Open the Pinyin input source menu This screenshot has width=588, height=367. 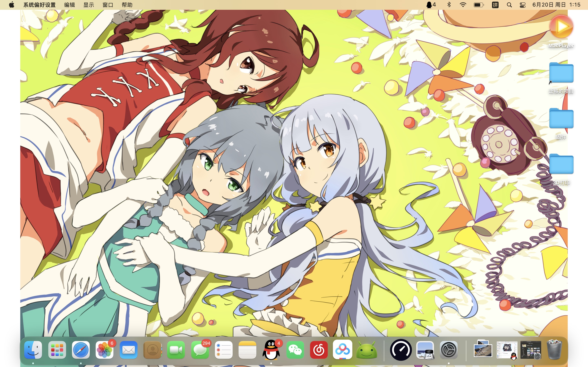[495, 5]
